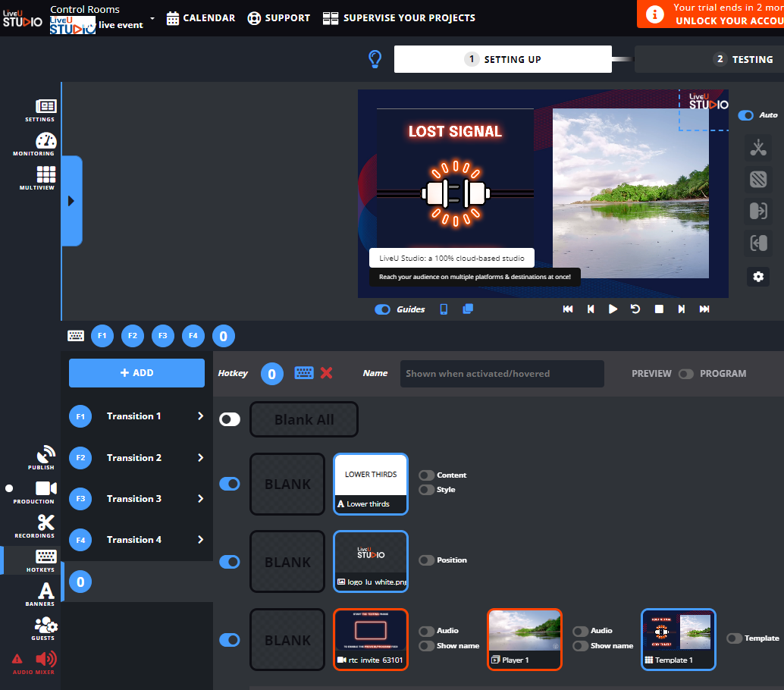Image resolution: width=784 pixels, height=690 pixels.
Task: Switch to the Setting Up step
Action: [x=503, y=59]
